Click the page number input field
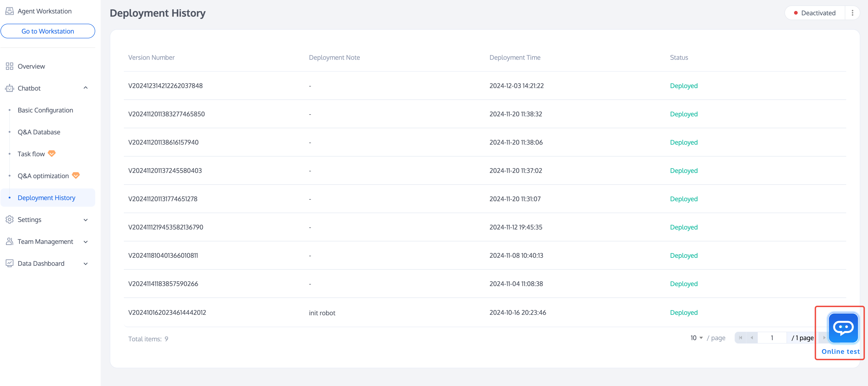 tap(772, 338)
